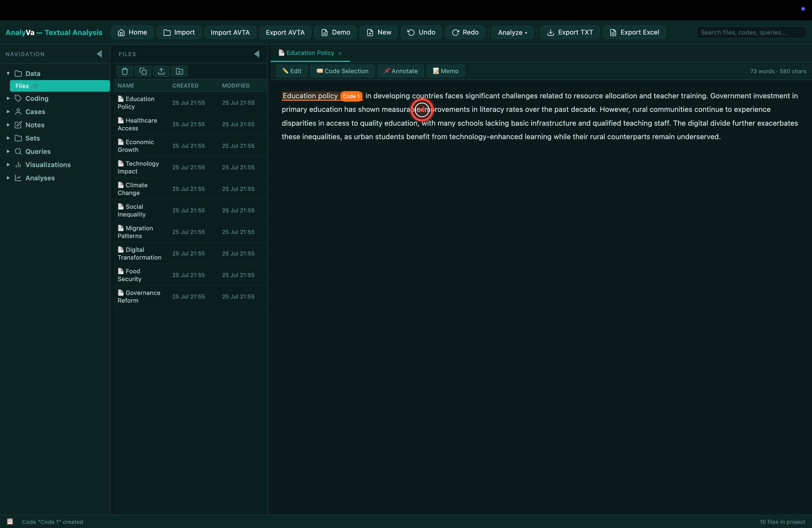Collapse the Files panel arrow

[257, 54]
